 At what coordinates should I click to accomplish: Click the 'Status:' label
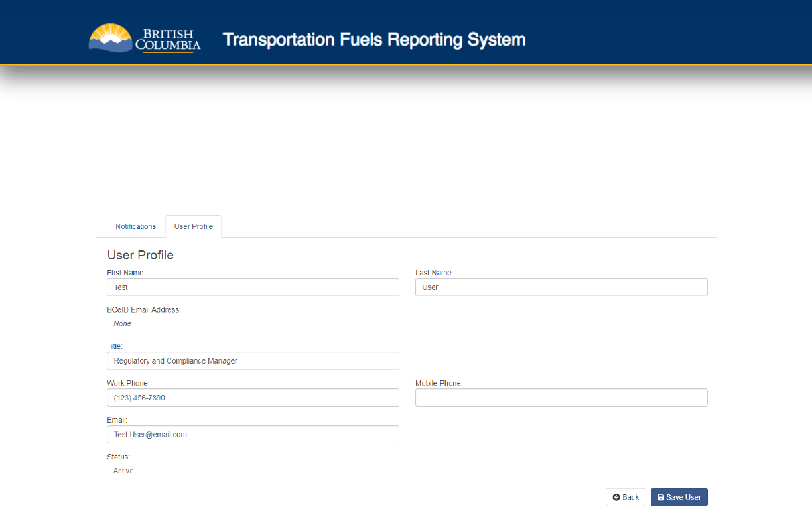[x=119, y=457]
